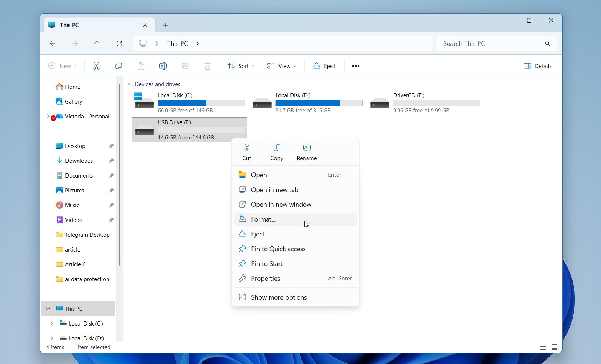Refresh the This PC view
This screenshot has height=364, width=601.
click(x=119, y=43)
